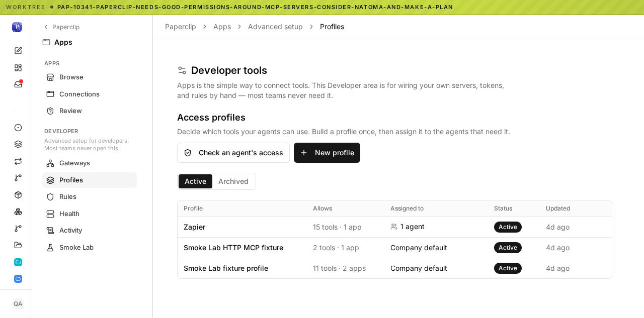This screenshot has height=318, width=644.
Task: Click '2 tools · 1 app' cell
Action: [336, 248]
